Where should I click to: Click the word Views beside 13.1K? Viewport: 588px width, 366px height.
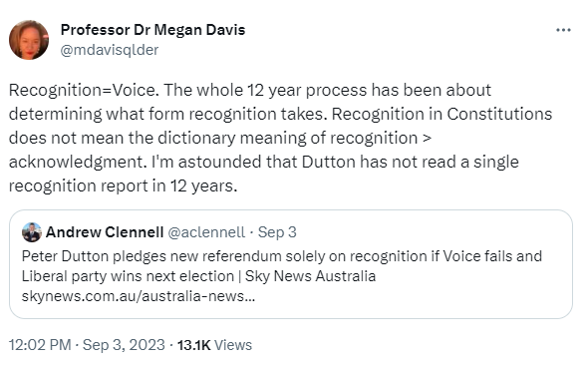click(233, 345)
